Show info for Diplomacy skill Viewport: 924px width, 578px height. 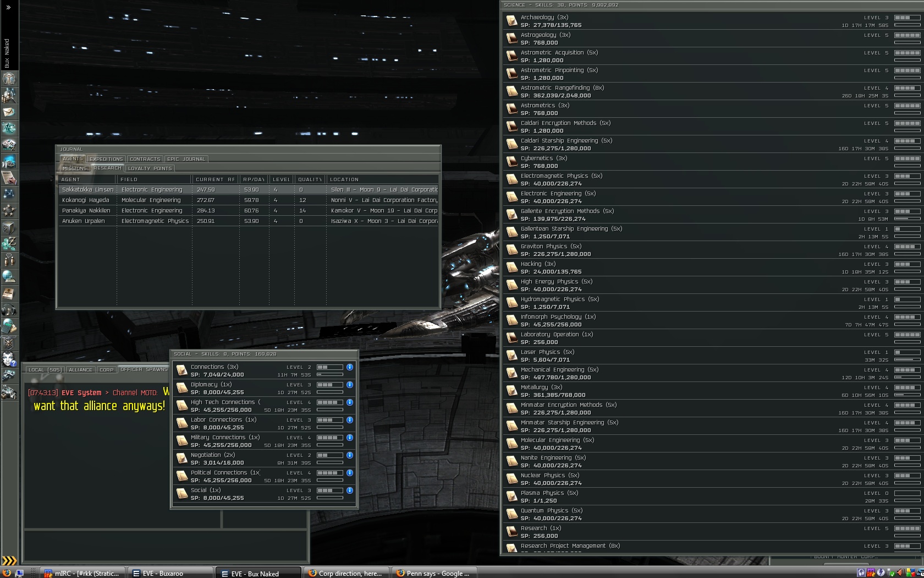(x=350, y=385)
